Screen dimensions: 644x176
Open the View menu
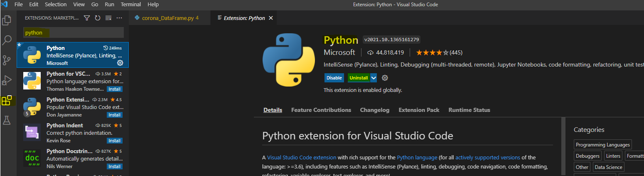point(79,4)
